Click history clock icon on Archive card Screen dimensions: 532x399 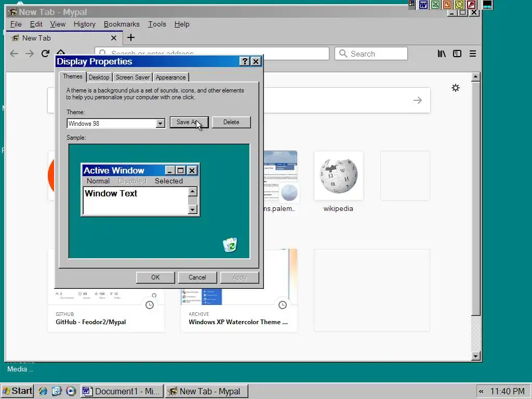(x=283, y=305)
